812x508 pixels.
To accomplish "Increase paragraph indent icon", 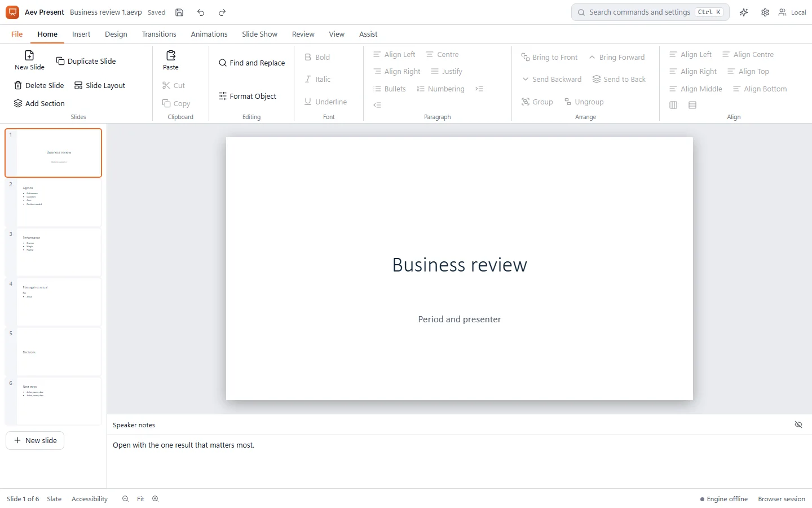I will [479, 89].
